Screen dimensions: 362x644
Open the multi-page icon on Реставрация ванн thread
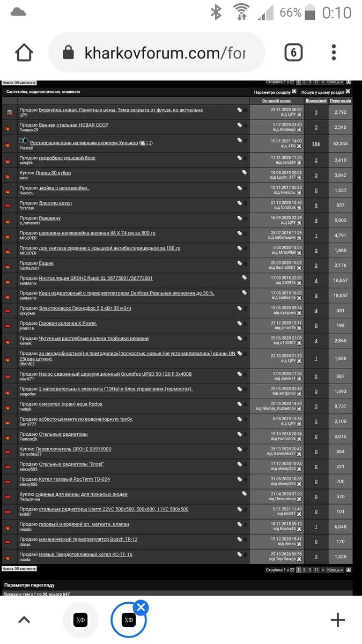pos(142,143)
